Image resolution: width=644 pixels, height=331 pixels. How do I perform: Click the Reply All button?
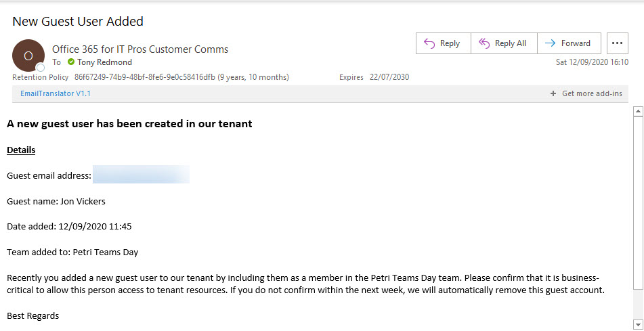pyautogui.click(x=504, y=43)
